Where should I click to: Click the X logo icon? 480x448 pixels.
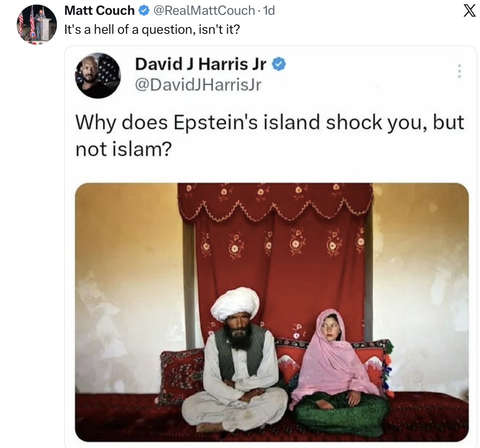[x=469, y=11]
